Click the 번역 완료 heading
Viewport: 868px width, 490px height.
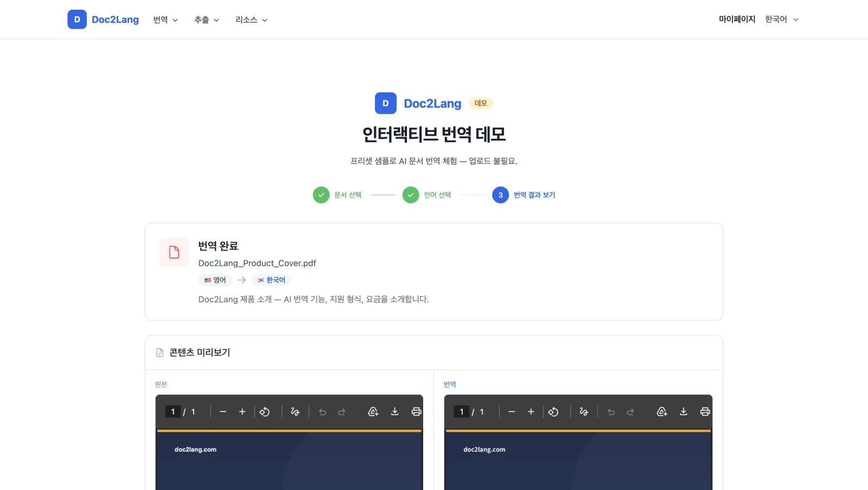pos(218,246)
